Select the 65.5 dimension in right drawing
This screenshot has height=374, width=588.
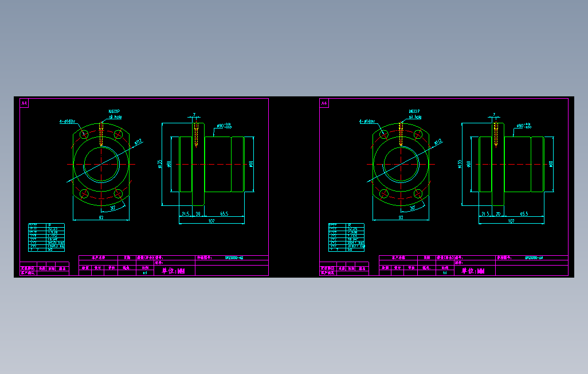pyautogui.click(x=524, y=213)
